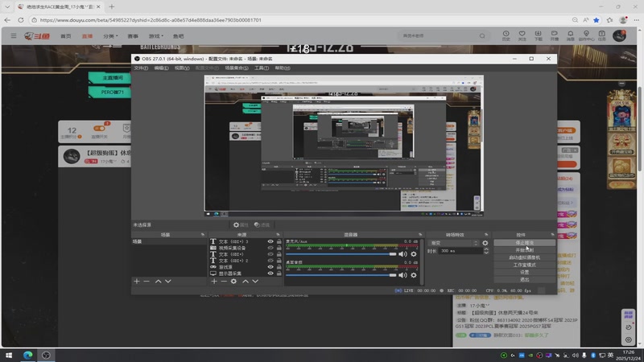Open the OBS 编辑(E) menu
This screenshot has height=362, width=644.
coord(162,68)
